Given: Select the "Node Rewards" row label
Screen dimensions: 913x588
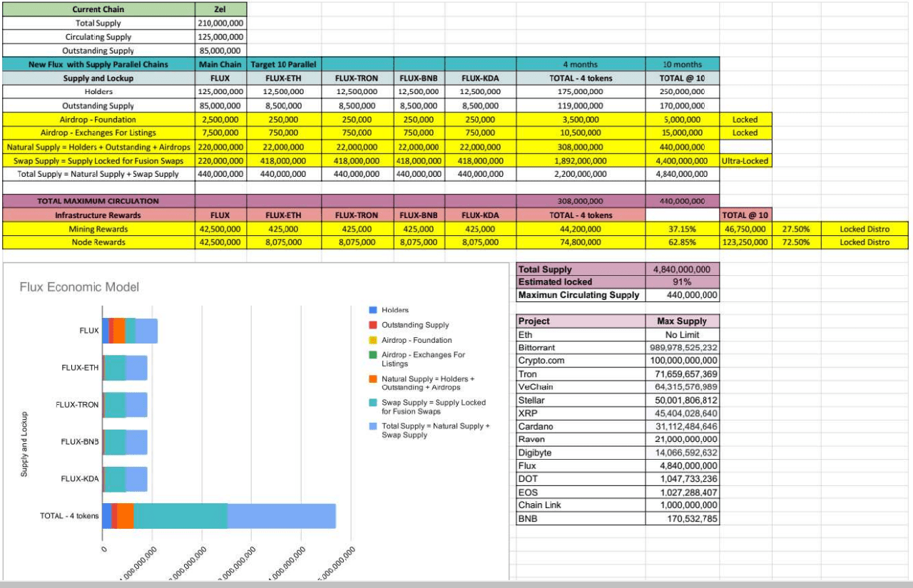Looking at the screenshot, I should pyautogui.click(x=98, y=242).
